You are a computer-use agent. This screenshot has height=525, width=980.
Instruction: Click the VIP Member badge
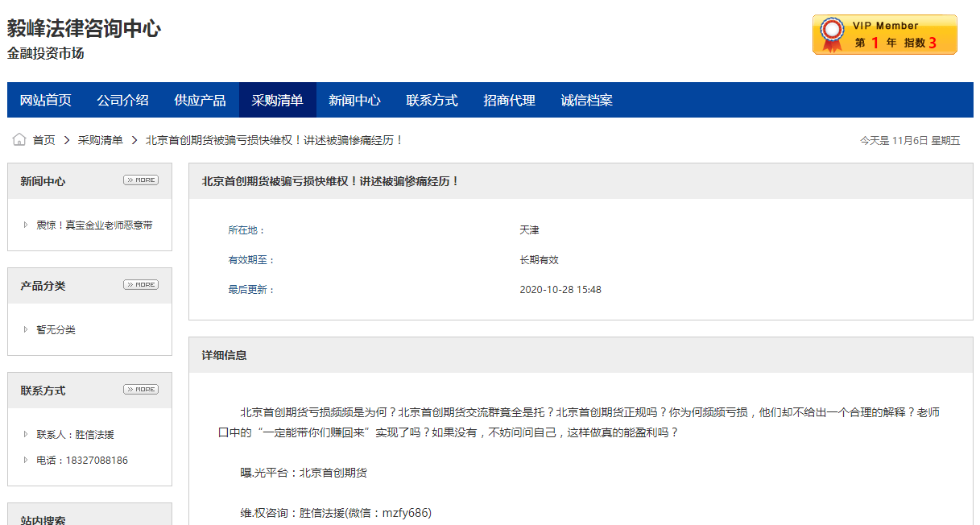[x=884, y=35]
